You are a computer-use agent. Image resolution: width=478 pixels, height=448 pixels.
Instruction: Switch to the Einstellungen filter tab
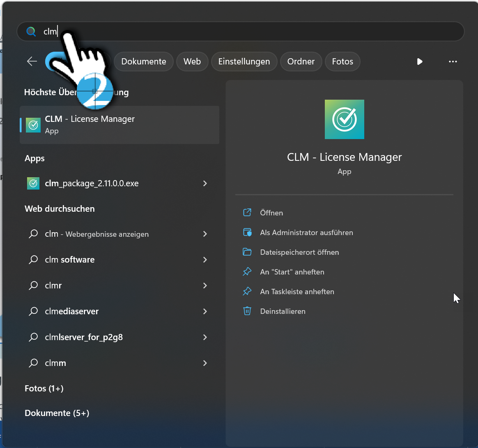click(x=244, y=61)
